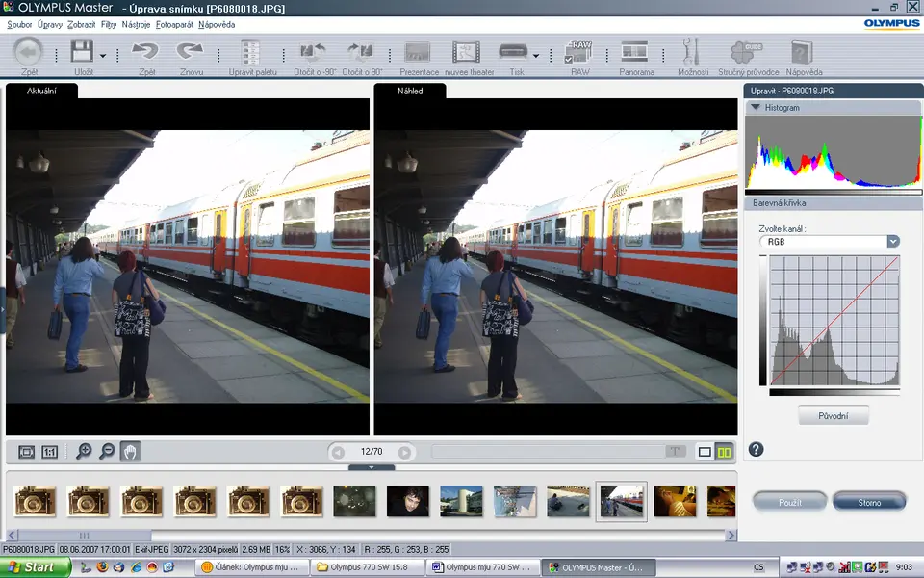Switch to single image view
The width and height of the screenshot is (924, 578).
click(705, 451)
